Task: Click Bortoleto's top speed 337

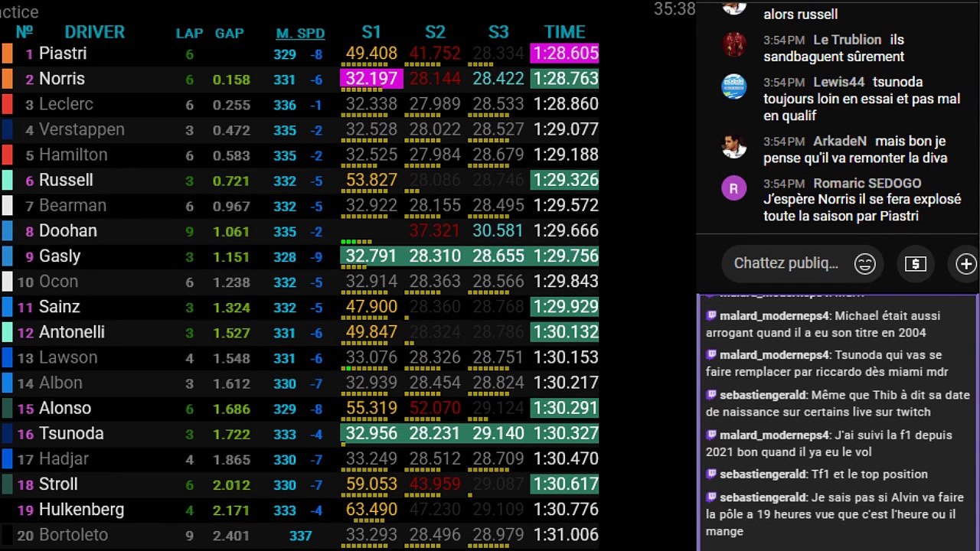Action: [x=301, y=535]
